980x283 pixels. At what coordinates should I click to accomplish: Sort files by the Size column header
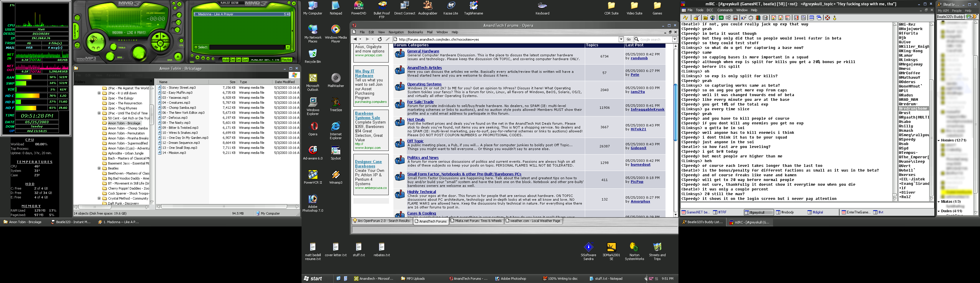[x=223, y=82]
